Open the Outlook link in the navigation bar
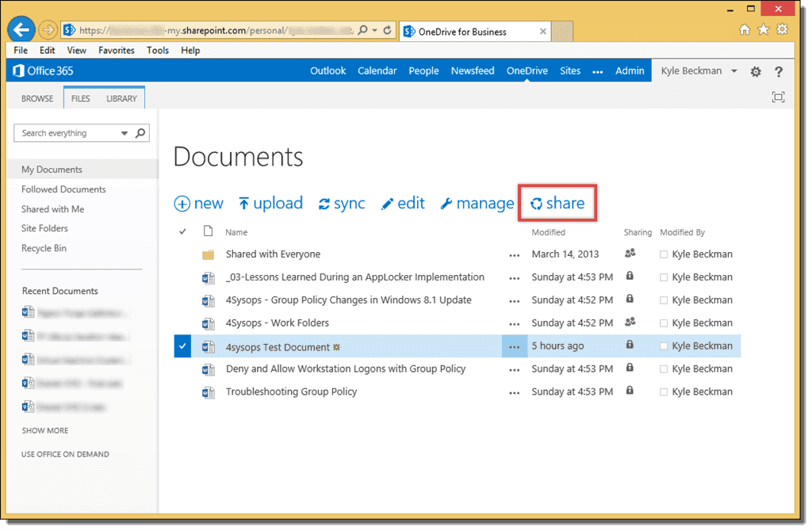The width and height of the screenshot is (812, 531). 327,71
